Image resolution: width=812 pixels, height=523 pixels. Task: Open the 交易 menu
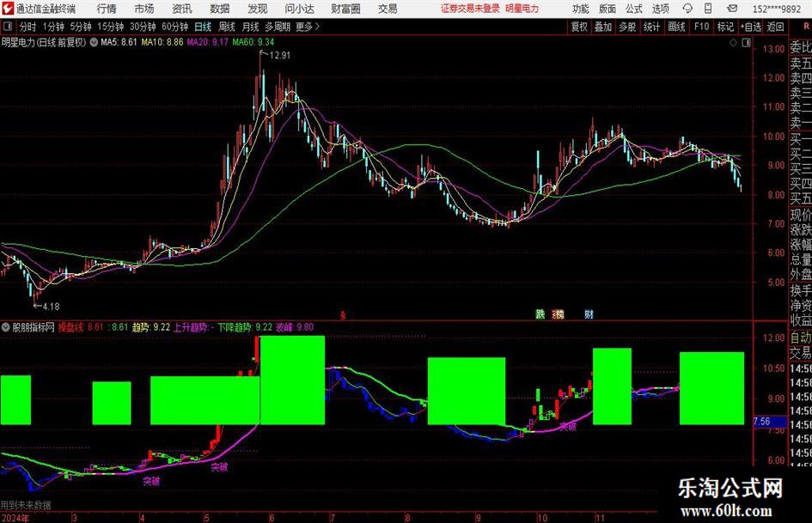pos(388,9)
